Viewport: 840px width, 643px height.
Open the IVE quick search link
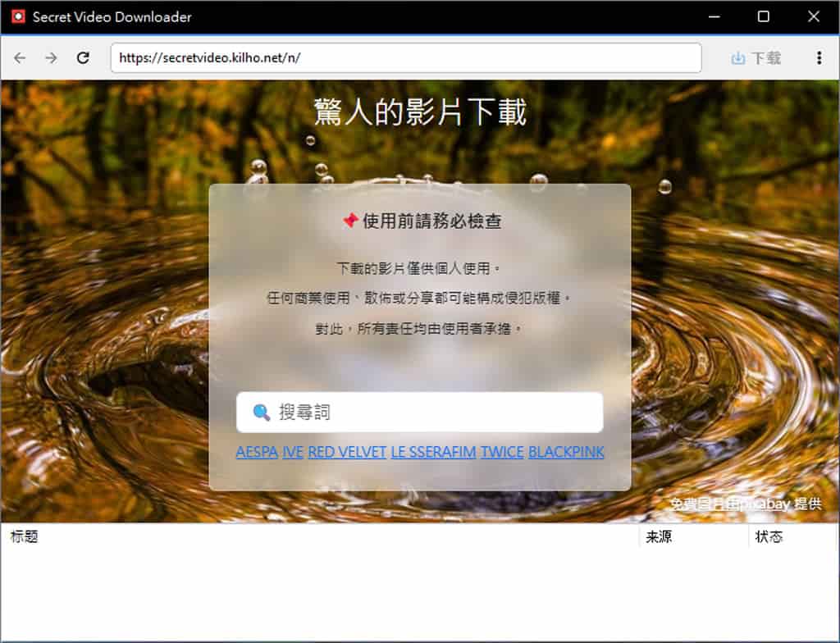pos(293,452)
